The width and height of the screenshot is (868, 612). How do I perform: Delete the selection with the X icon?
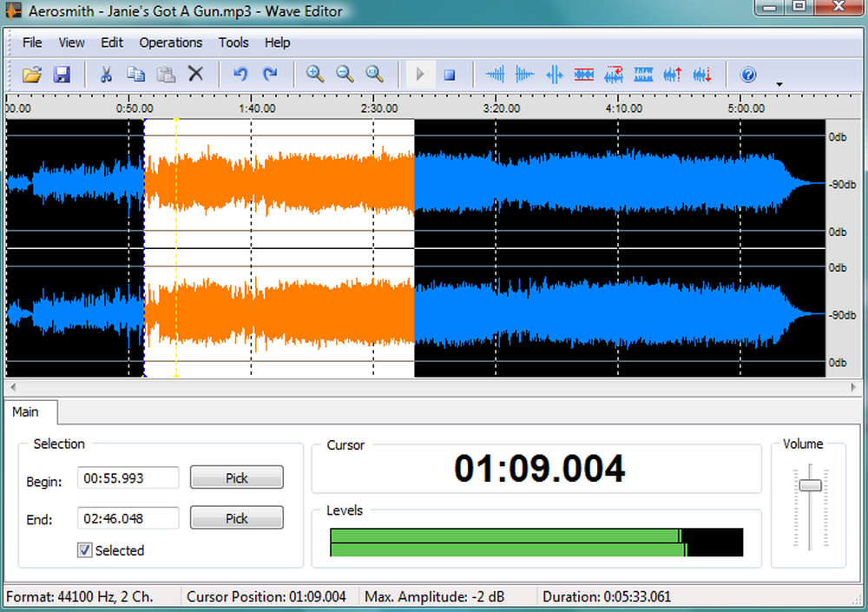(196, 74)
